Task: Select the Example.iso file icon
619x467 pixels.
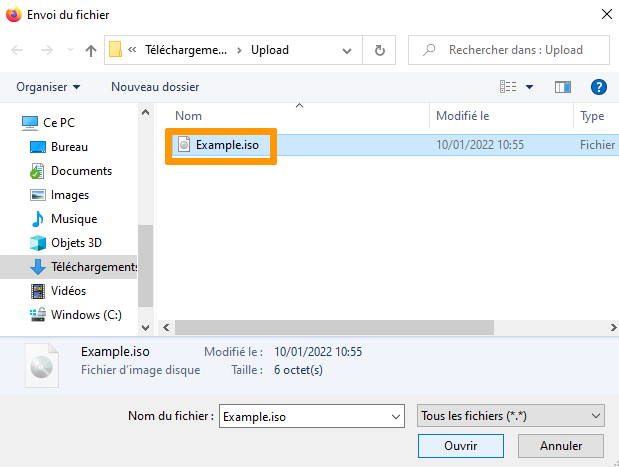Action: click(x=183, y=145)
